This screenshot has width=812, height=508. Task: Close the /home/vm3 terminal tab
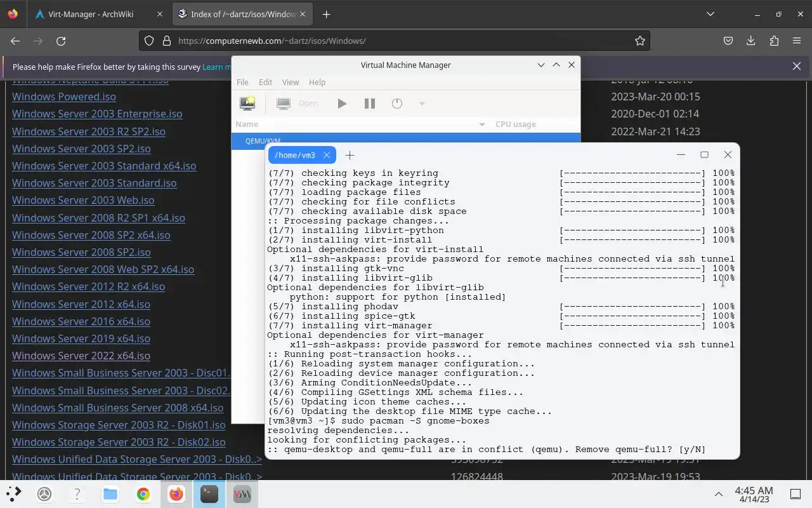327,155
